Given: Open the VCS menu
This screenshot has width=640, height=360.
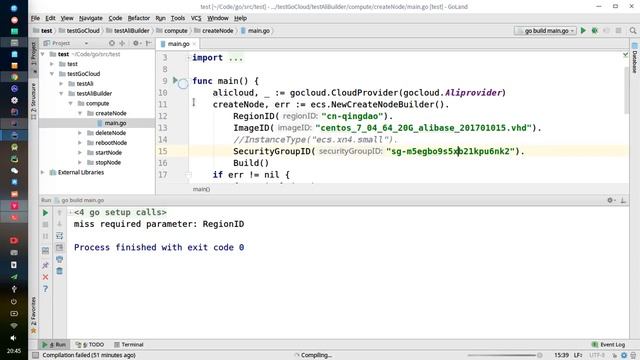Looking at the screenshot, I should tap(196, 18).
